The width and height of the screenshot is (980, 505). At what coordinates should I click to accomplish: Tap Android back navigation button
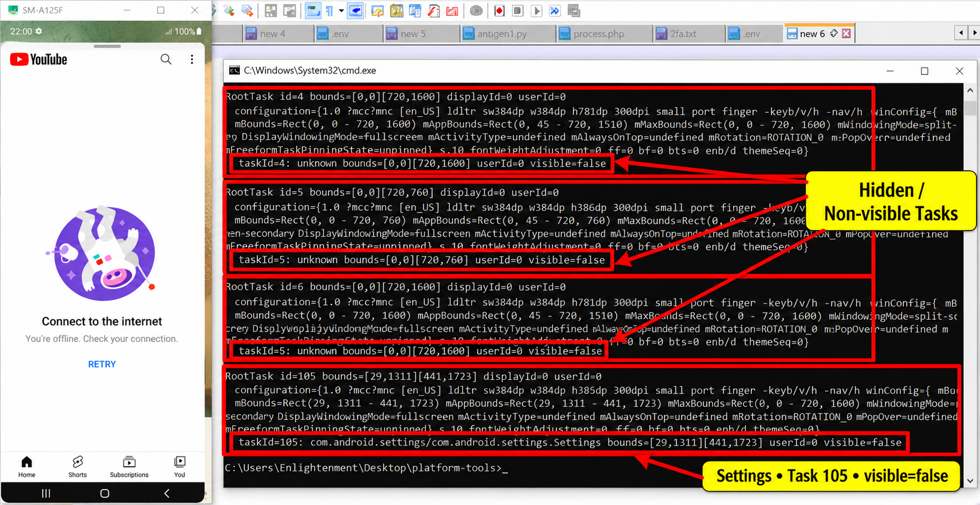point(167,493)
